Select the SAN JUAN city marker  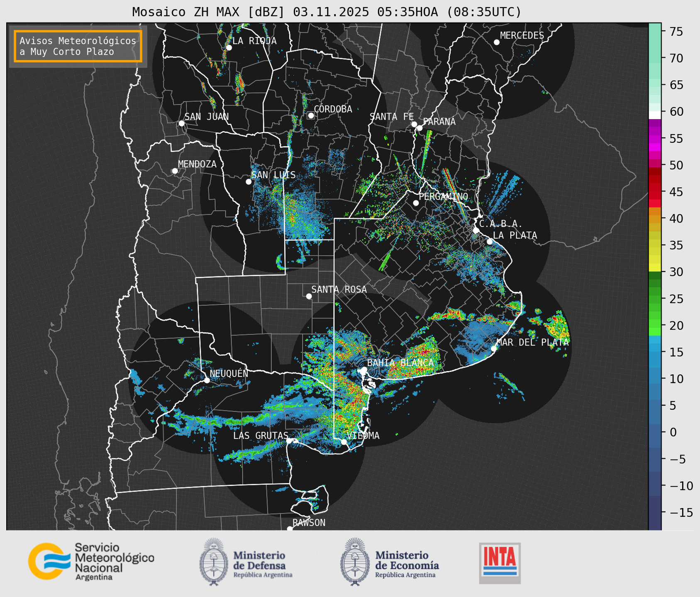click(x=181, y=123)
